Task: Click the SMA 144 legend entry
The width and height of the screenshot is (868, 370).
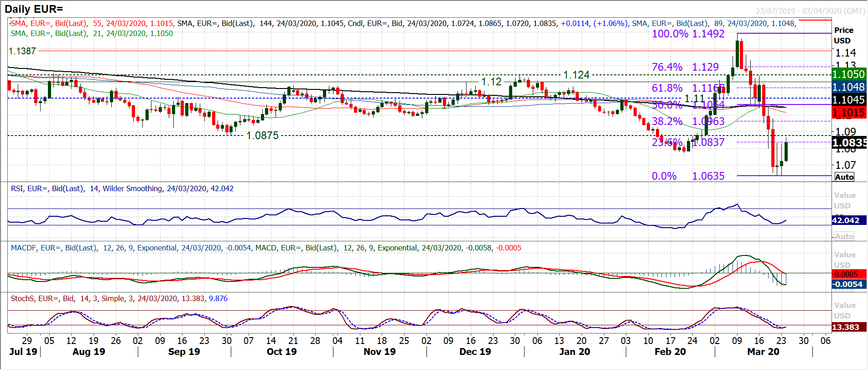Action: pyautogui.click(x=261, y=23)
